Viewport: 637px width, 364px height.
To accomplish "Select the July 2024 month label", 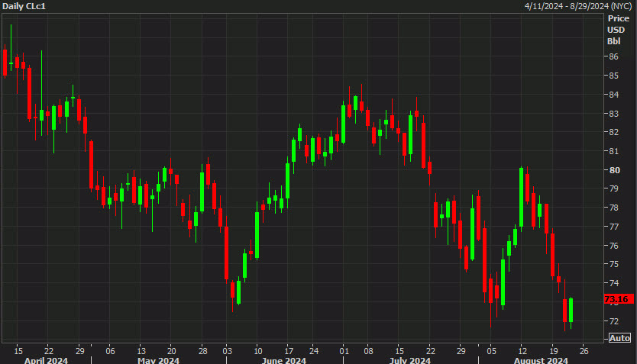I will [409, 359].
